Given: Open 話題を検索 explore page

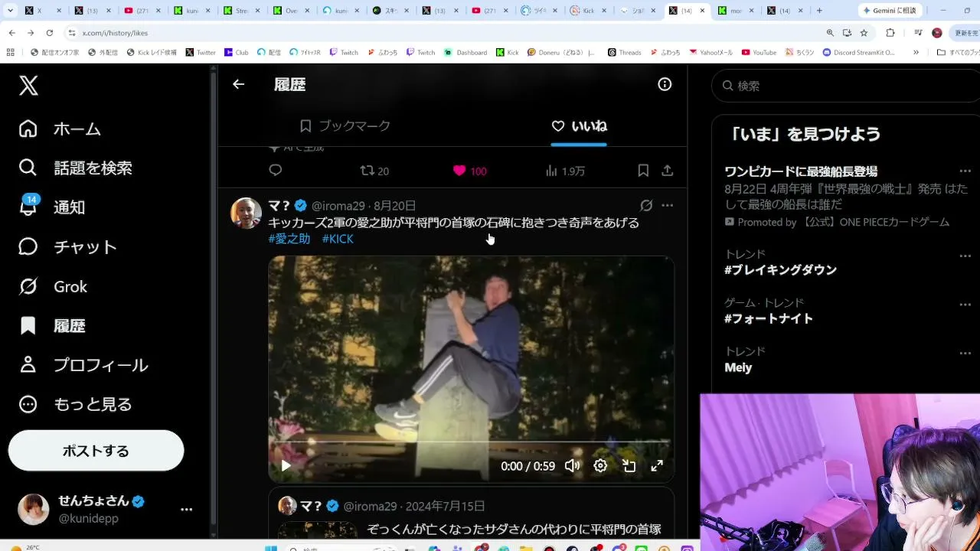Looking at the screenshot, I should coord(75,168).
